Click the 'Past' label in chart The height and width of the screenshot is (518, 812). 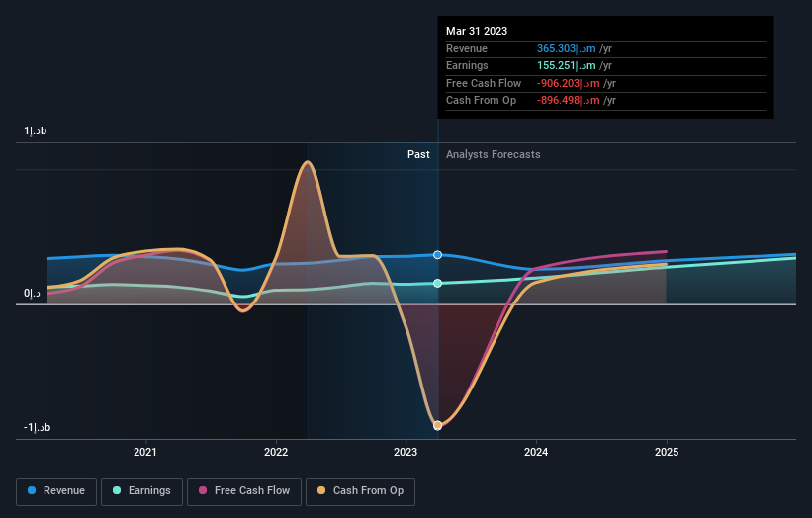coord(418,154)
